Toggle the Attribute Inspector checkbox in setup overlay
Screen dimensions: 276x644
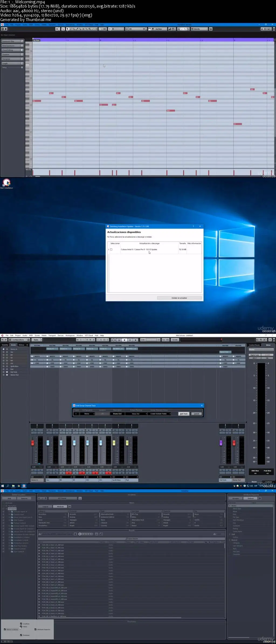tap(36, 629)
